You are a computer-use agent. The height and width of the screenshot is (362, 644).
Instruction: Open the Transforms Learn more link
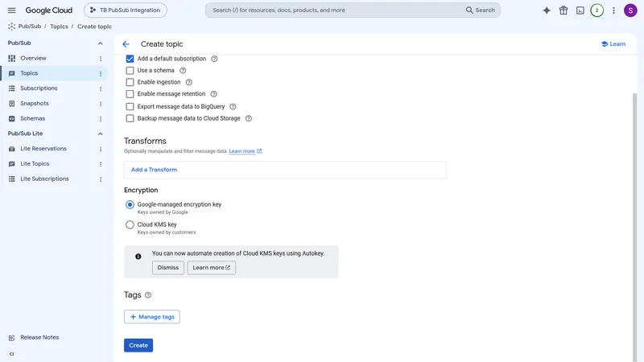[x=246, y=151]
